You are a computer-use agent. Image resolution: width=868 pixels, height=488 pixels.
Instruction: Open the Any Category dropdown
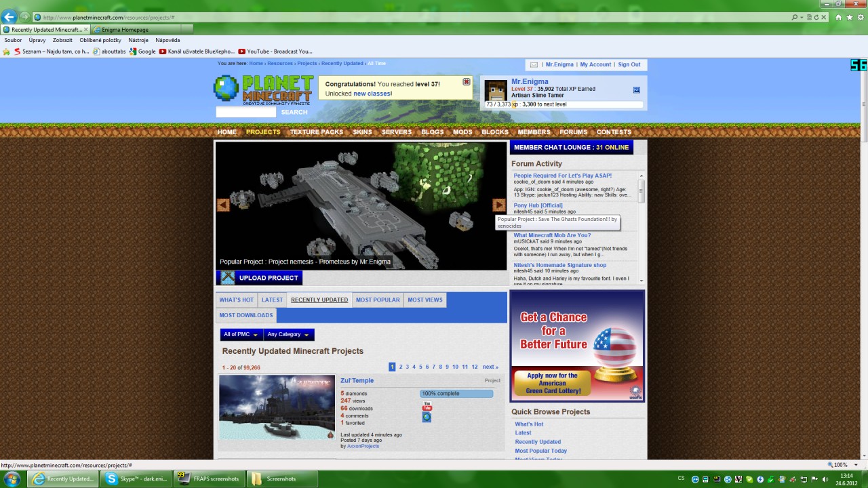288,335
